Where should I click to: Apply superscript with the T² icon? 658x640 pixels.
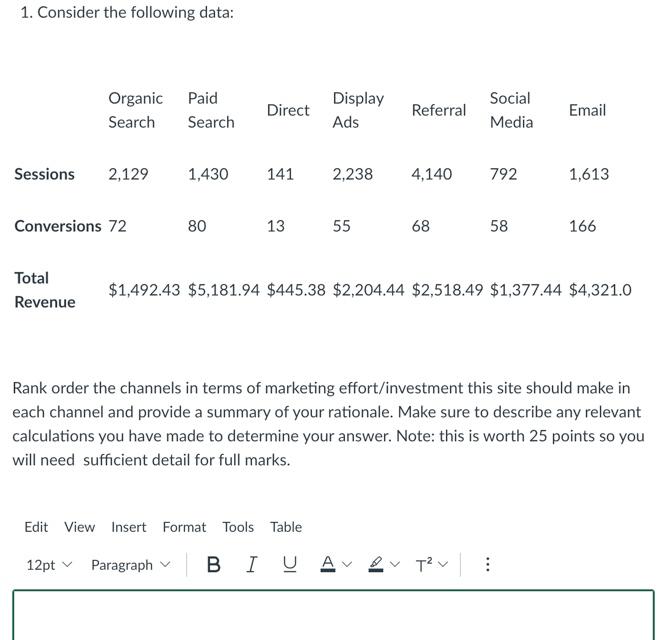click(424, 565)
